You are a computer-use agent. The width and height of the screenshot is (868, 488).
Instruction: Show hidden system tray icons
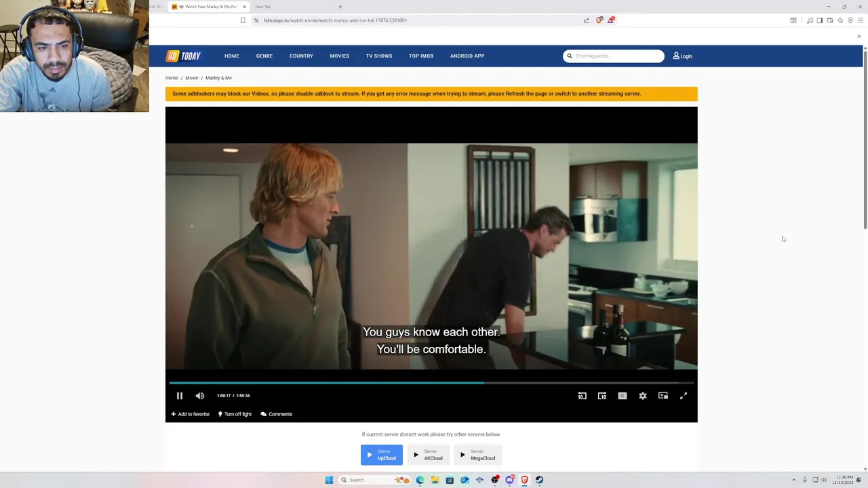[x=794, y=480]
